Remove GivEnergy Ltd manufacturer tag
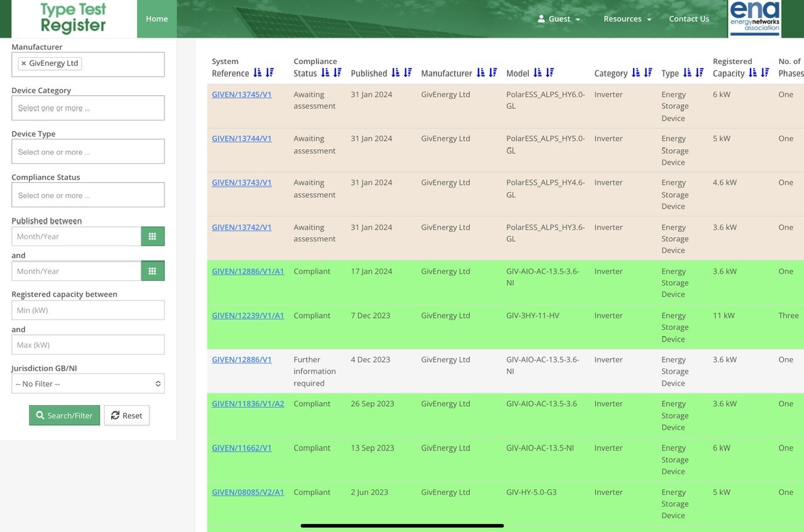Image resolution: width=804 pixels, height=532 pixels. tap(23, 63)
